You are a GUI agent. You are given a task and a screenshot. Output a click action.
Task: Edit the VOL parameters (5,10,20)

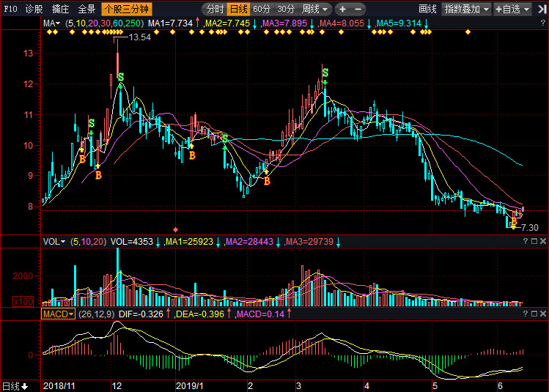click(x=88, y=242)
